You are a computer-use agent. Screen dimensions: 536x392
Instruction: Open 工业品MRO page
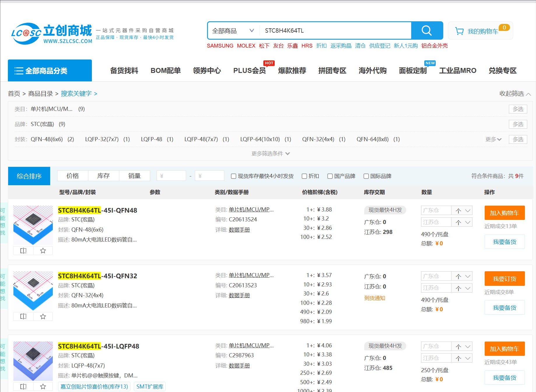point(458,71)
